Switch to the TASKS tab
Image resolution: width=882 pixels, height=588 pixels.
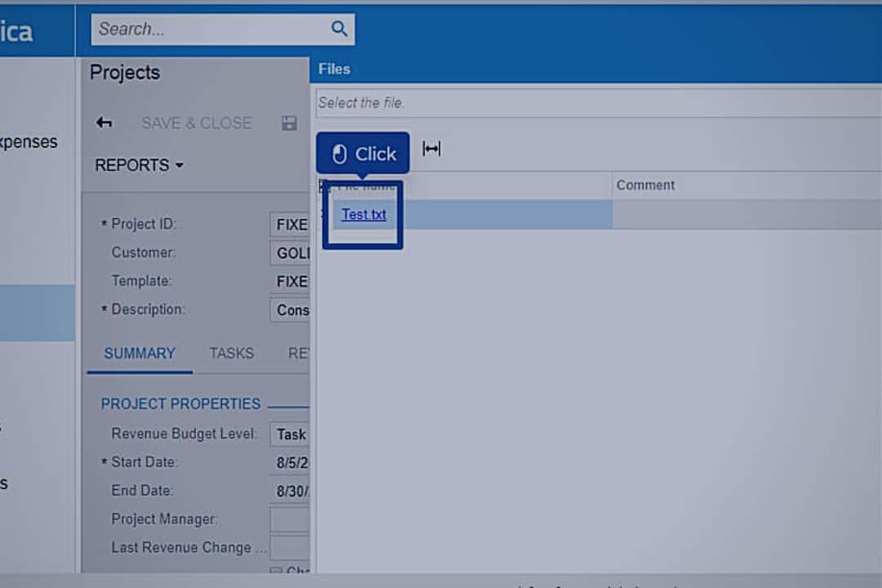[231, 354]
